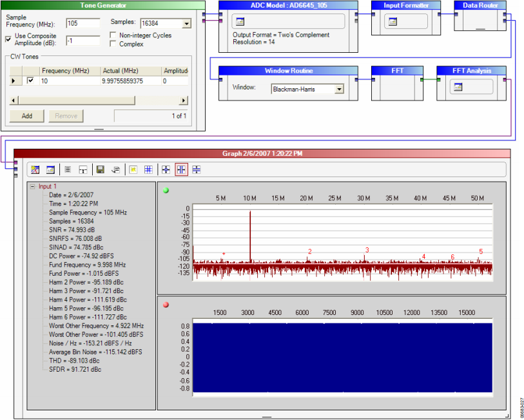Image resolution: width=524 pixels, height=420 pixels.
Task: Click the CW Tones horizontal scrollbar thumb
Action: 77,100
